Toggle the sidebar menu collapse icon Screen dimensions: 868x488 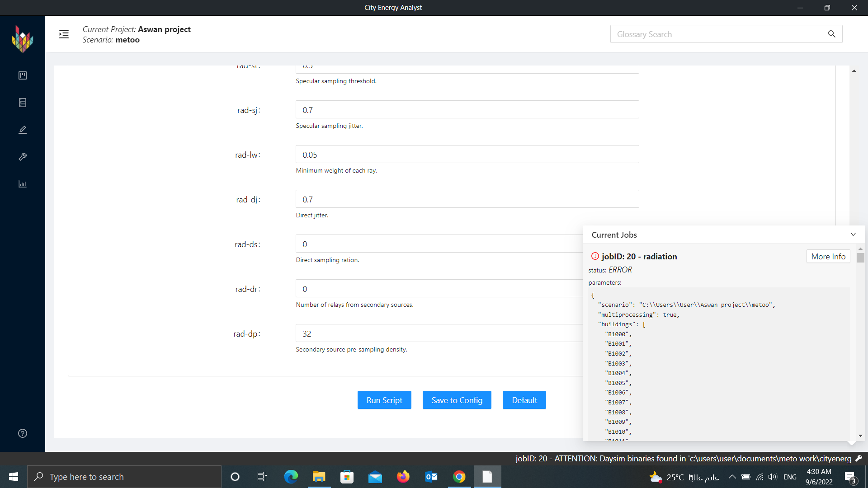64,34
